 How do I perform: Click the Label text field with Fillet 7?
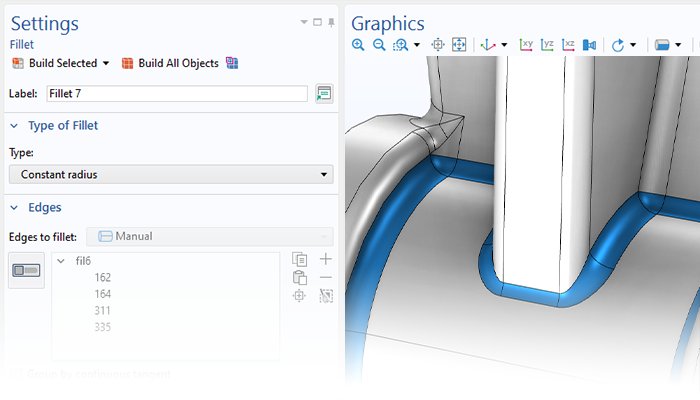coord(177,93)
